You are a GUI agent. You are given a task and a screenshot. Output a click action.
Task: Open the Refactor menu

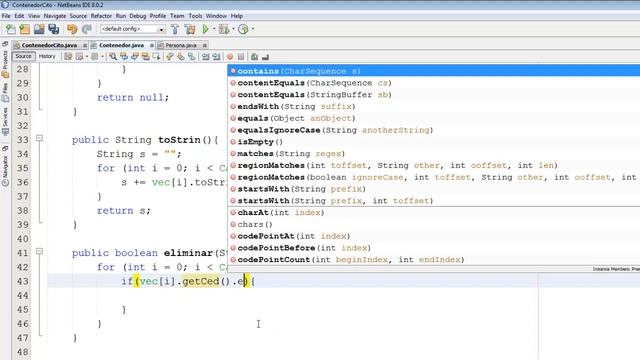(101, 16)
